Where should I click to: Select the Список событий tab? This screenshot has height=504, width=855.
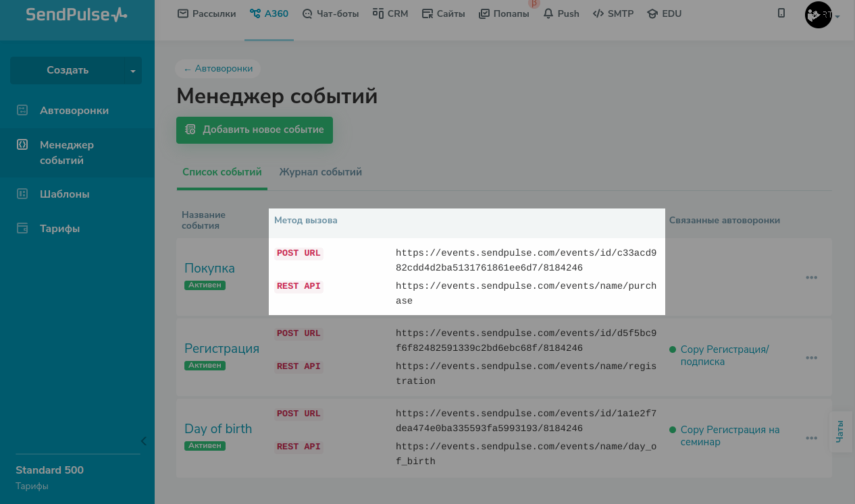tap(222, 172)
